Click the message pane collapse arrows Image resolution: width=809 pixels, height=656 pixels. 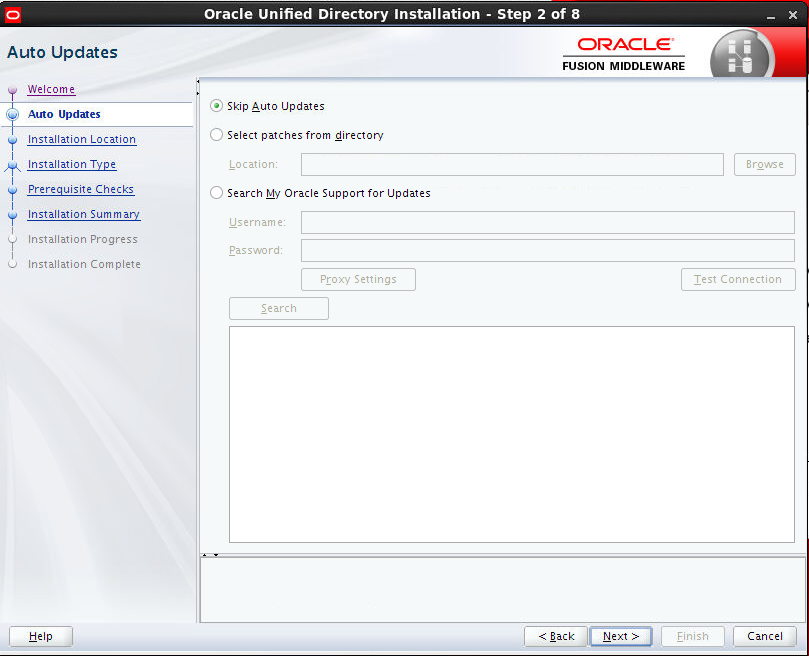click(210, 555)
